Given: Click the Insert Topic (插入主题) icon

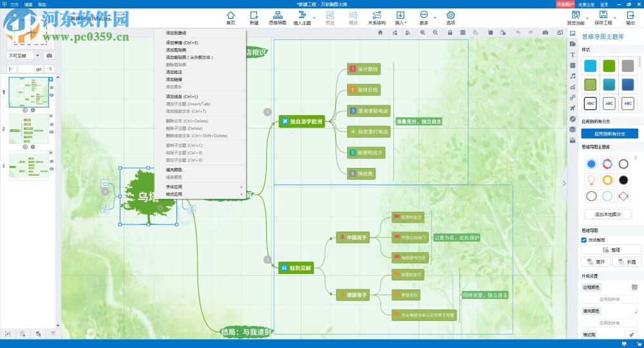Looking at the screenshot, I should click(302, 17).
